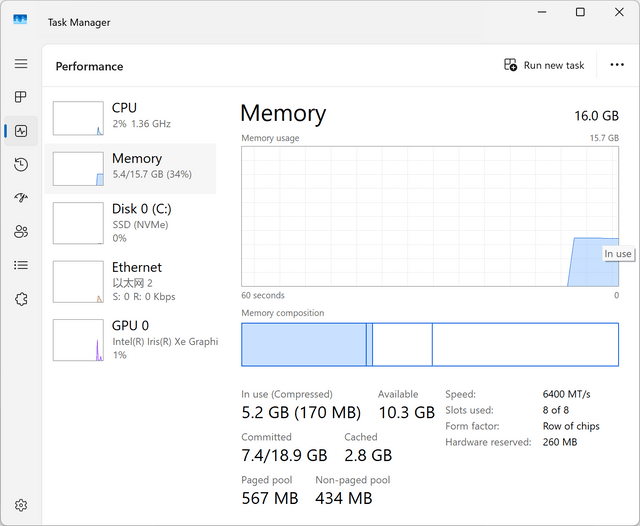The width and height of the screenshot is (640, 526).
Task: Go to the Processes page icon
Action: point(21,97)
